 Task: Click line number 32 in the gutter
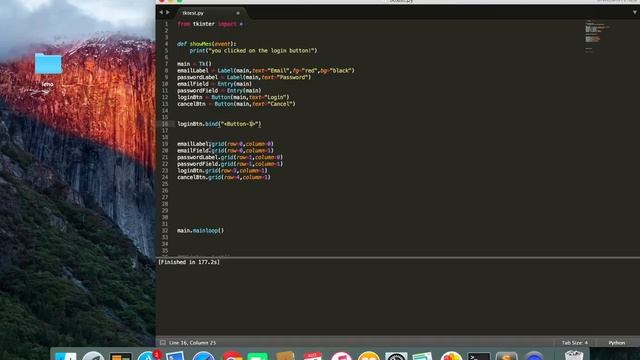[165, 231]
